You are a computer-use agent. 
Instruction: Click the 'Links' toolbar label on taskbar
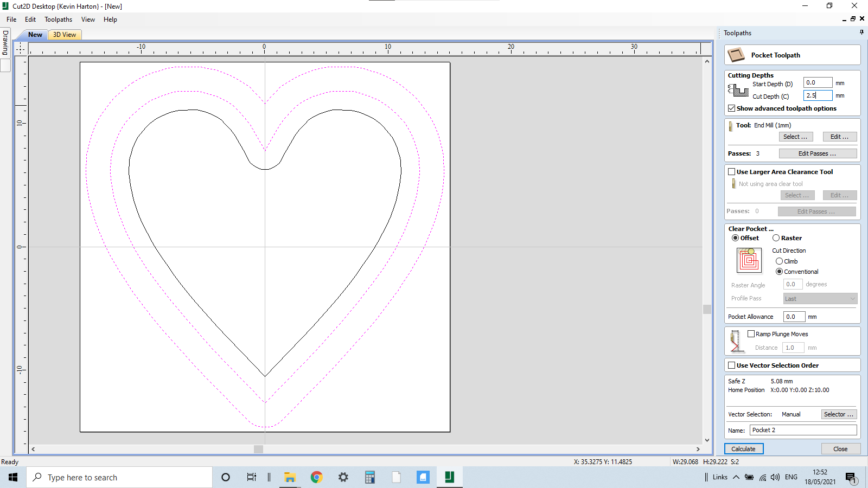[720, 477]
